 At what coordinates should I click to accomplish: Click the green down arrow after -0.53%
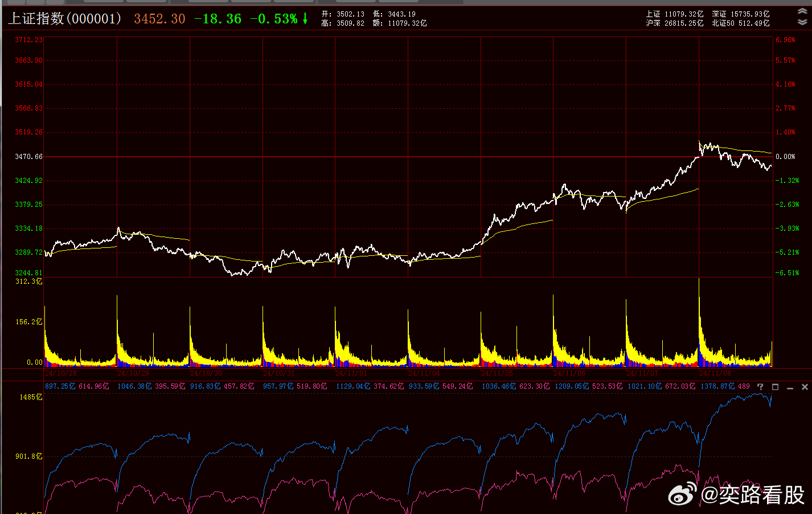point(305,19)
